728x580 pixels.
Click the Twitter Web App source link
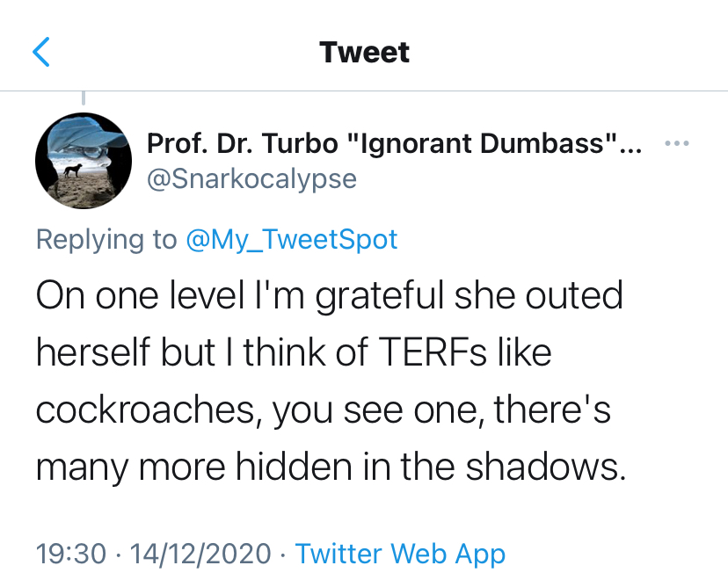coord(400,554)
